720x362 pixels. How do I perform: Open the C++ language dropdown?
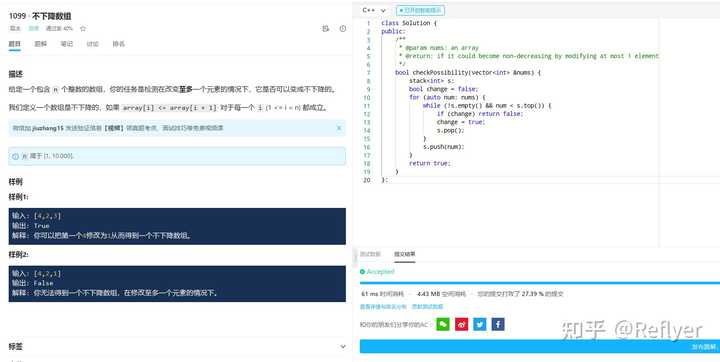point(374,10)
